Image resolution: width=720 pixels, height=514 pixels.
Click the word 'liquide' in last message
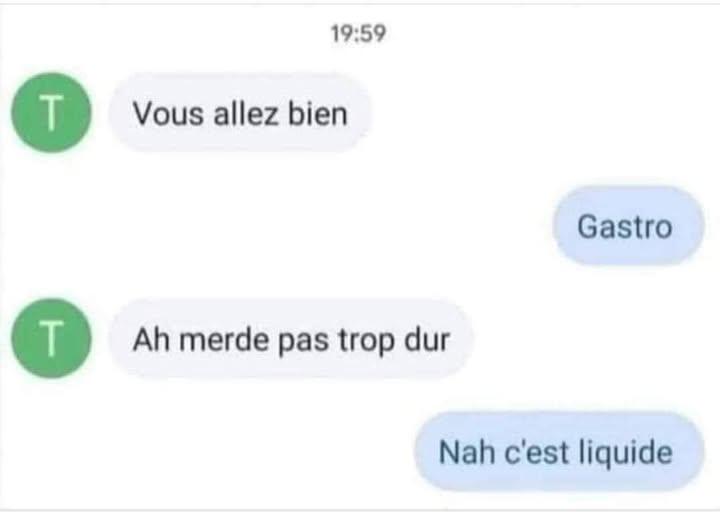(625, 453)
